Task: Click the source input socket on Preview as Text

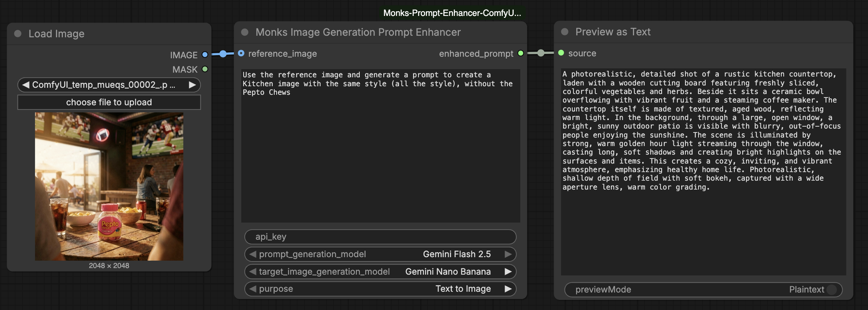Action: pyautogui.click(x=561, y=53)
